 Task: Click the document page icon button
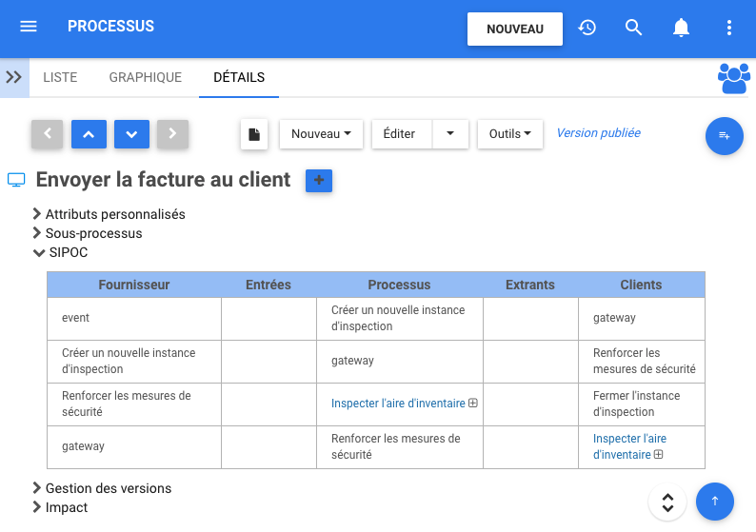[254, 134]
